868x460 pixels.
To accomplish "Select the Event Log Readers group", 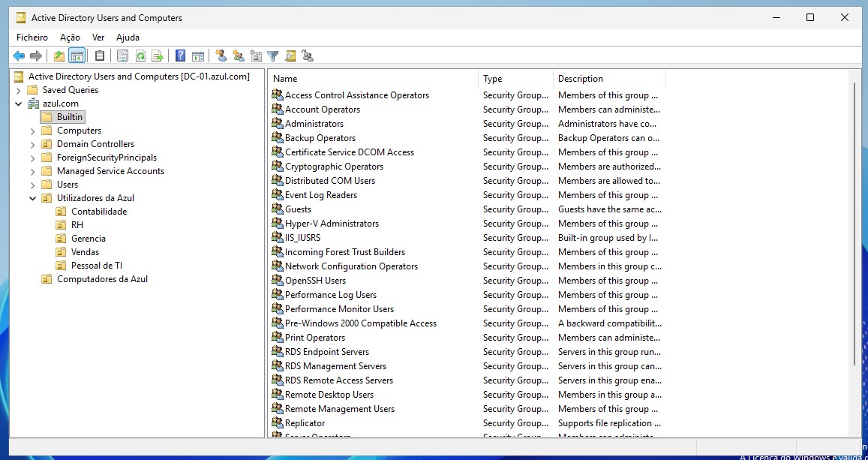I will [321, 195].
